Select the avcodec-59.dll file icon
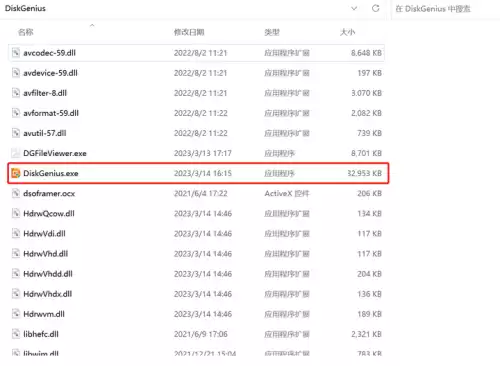 16,53
